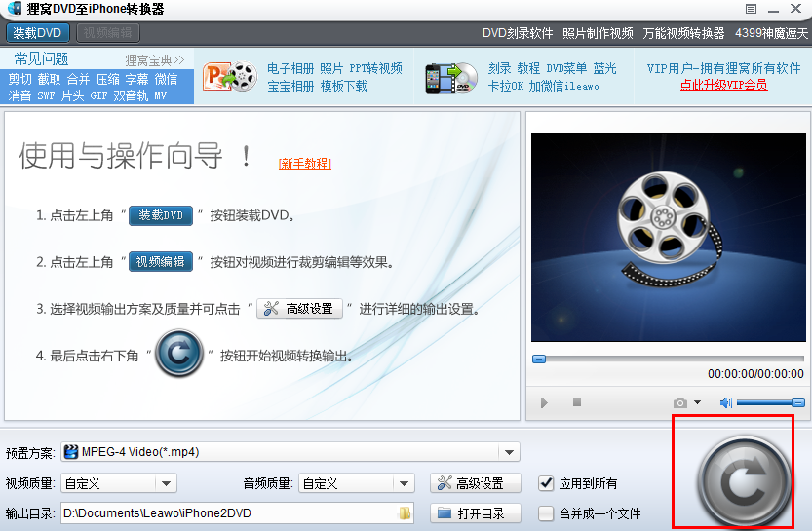Mute audio via the speaker icon
This screenshot has height=531, width=812.
pyautogui.click(x=725, y=402)
